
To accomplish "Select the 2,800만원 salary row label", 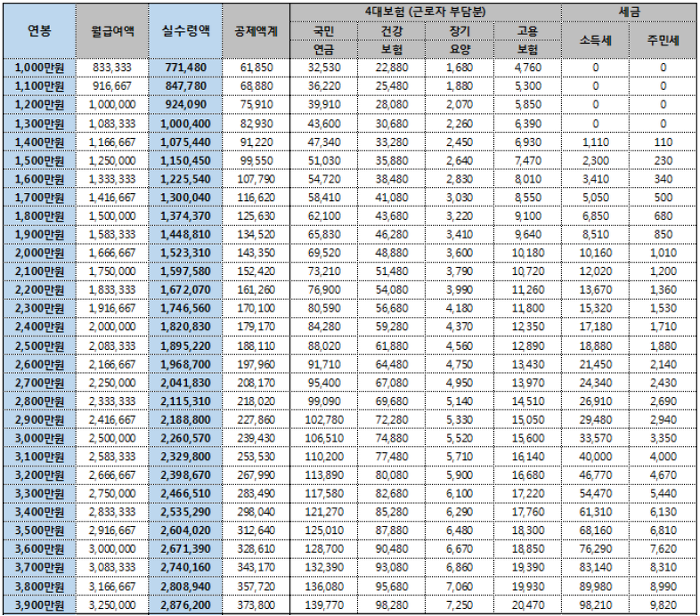I will point(40,402).
